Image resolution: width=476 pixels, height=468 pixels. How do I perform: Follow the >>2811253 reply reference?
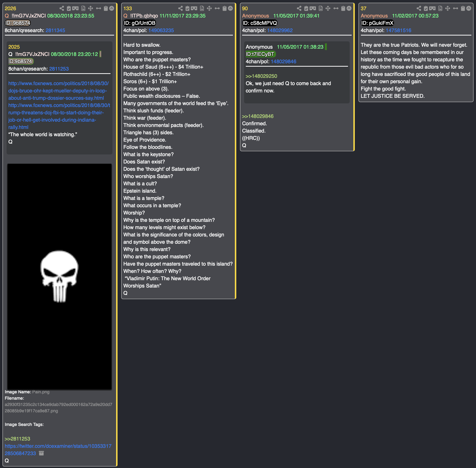click(x=18, y=439)
